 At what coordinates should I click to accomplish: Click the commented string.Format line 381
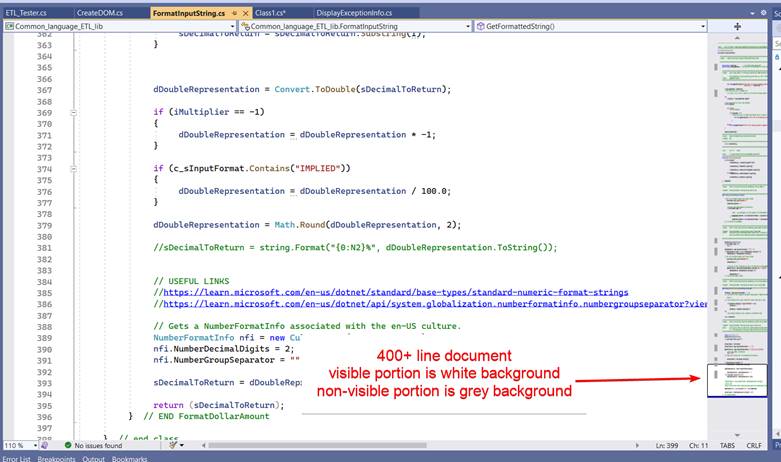click(x=355, y=247)
